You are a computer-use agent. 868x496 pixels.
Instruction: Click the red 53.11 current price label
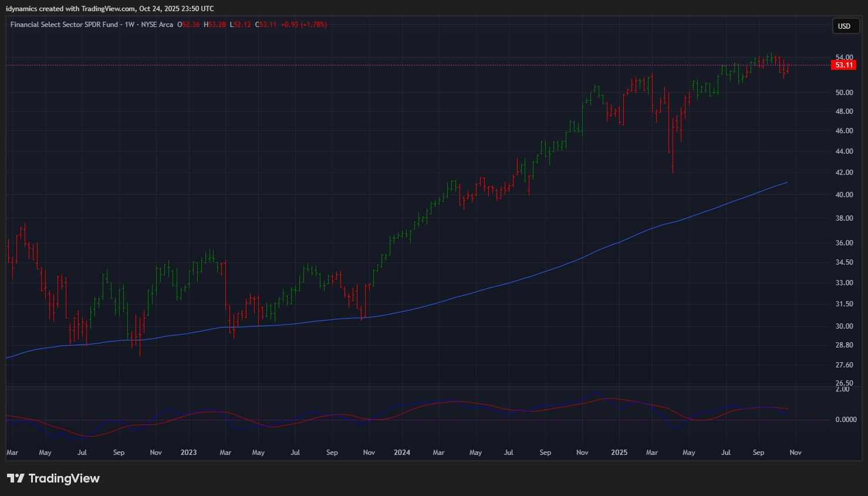click(844, 65)
